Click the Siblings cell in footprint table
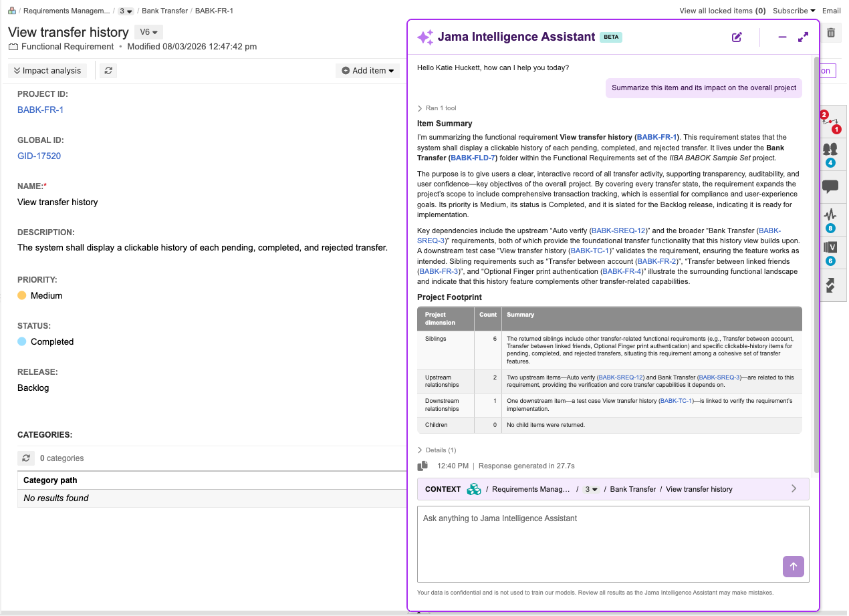This screenshot has width=849, height=616. click(x=446, y=350)
